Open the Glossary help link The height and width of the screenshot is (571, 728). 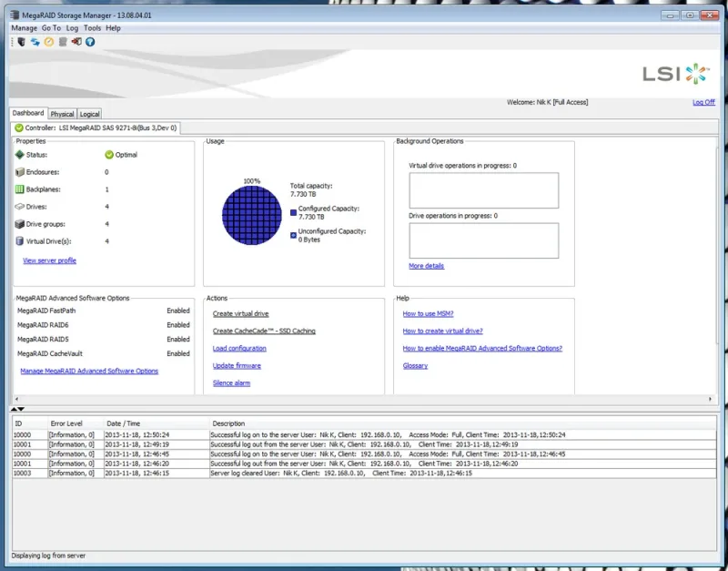pyautogui.click(x=415, y=366)
